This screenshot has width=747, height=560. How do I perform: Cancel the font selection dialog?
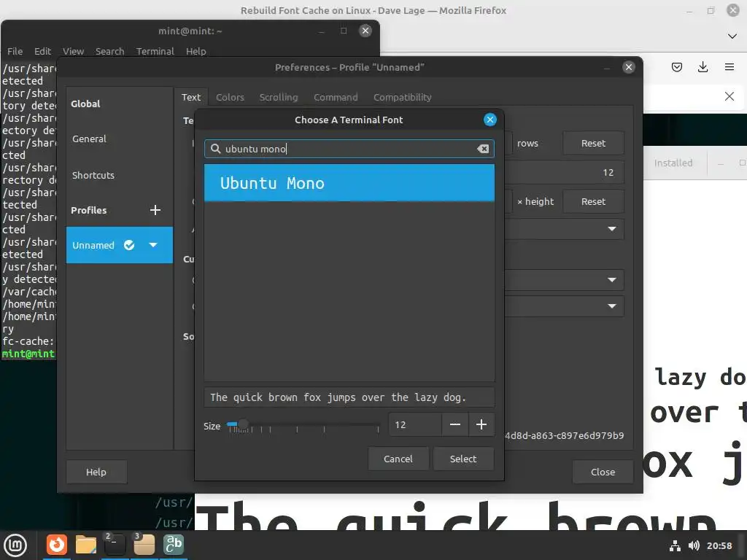click(x=398, y=459)
